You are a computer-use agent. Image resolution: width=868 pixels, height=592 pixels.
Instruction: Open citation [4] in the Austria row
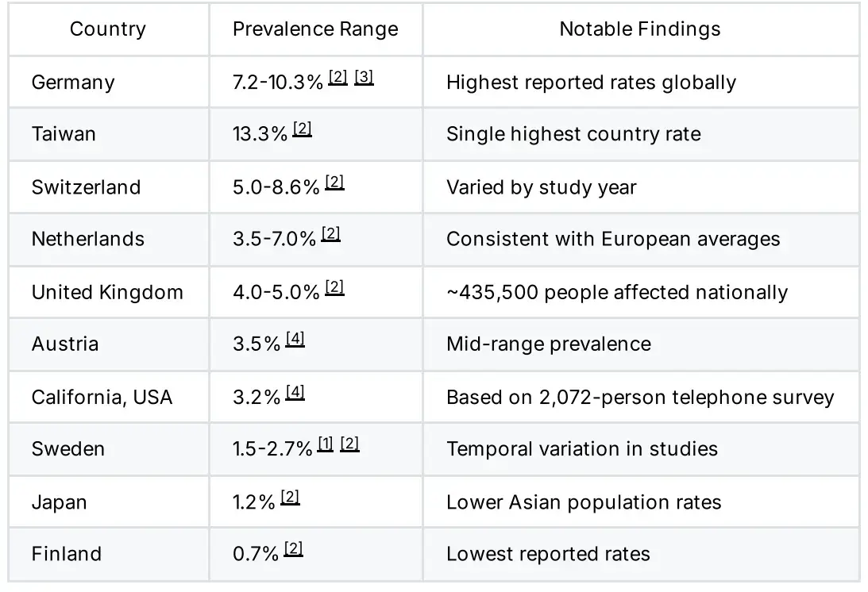click(295, 340)
